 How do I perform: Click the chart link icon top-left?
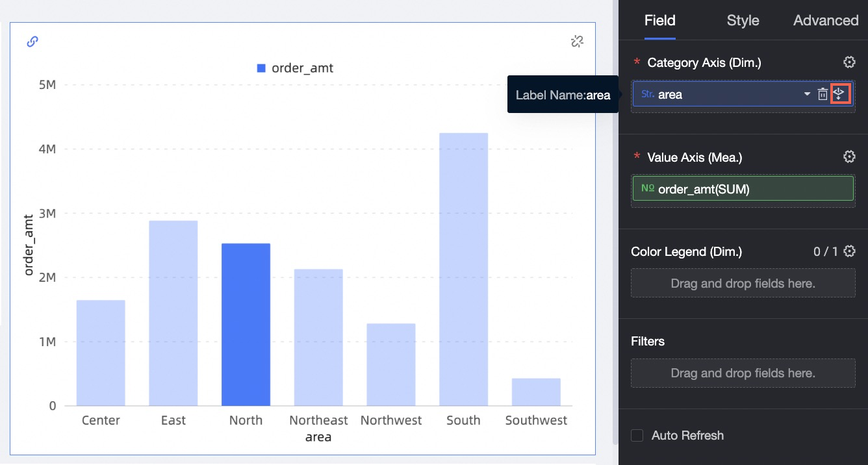(x=32, y=42)
